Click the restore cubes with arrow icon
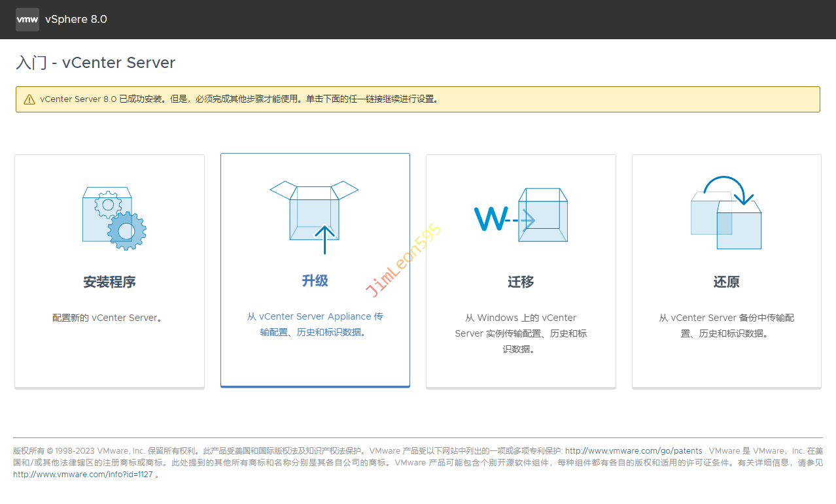 click(x=726, y=214)
